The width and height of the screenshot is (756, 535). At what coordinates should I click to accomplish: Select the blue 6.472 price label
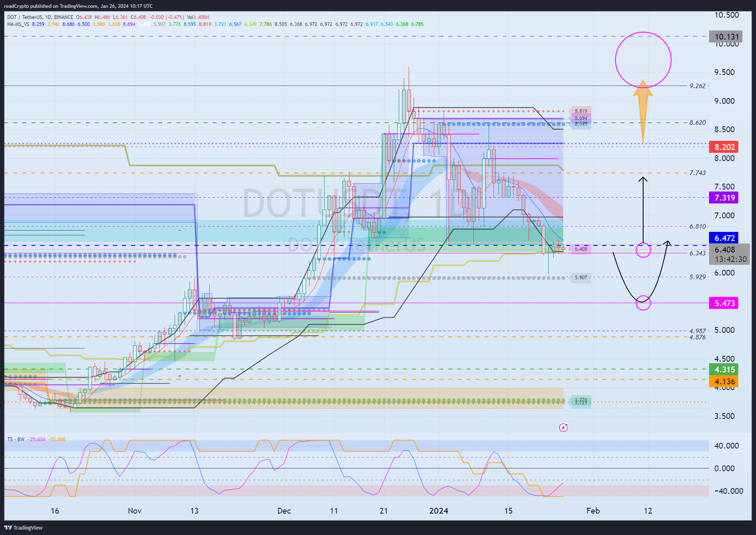(x=724, y=238)
